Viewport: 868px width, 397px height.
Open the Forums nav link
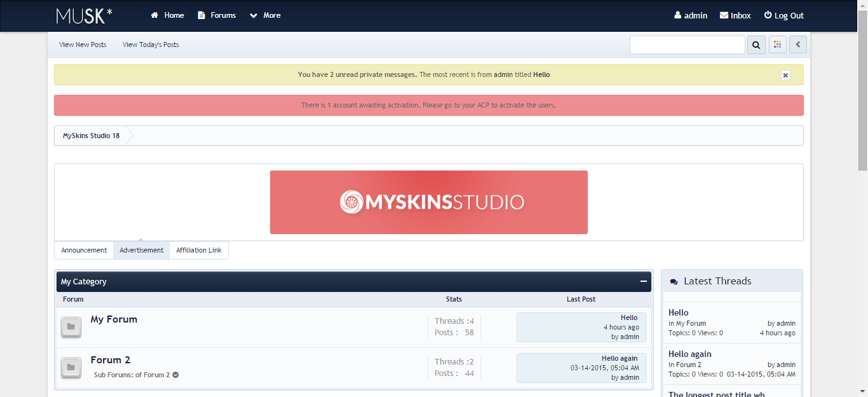click(217, 15)
